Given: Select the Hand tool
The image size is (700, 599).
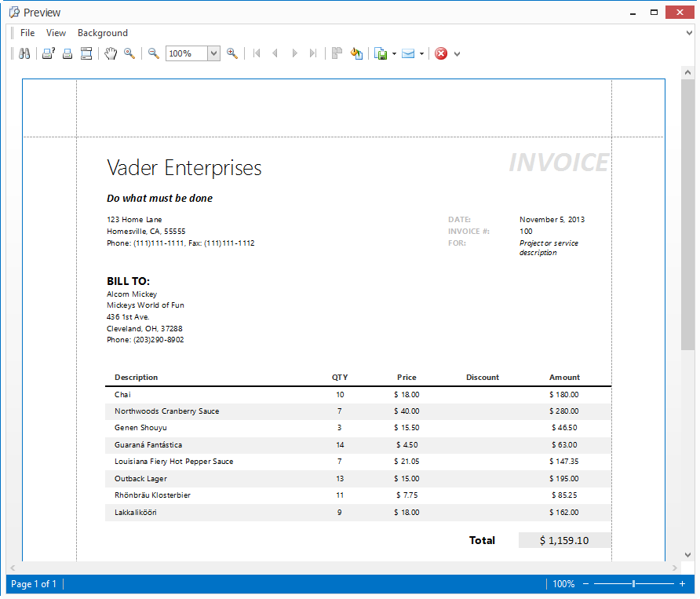Looking at the screenshot, I should (111, 53).
